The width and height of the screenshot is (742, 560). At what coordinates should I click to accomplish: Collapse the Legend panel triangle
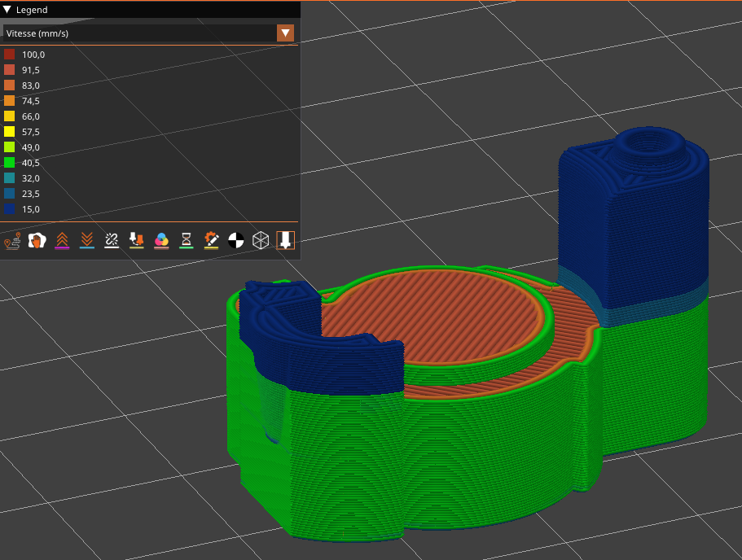click(x=7, y=10)
